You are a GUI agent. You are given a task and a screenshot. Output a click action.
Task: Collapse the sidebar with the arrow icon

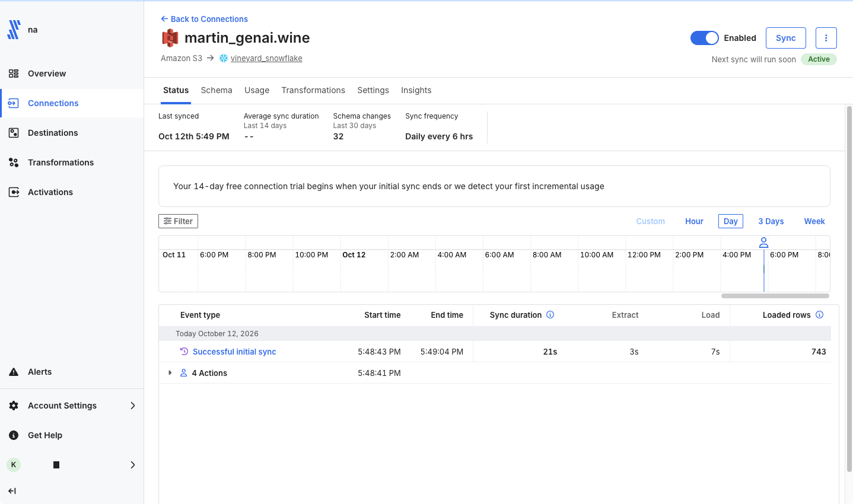point(12,491)
